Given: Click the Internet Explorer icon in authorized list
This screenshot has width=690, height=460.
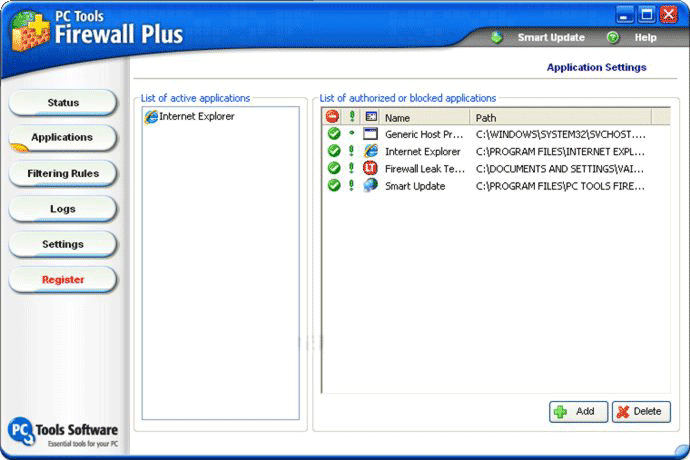Looking at the screenshot, I should [371, 151].
